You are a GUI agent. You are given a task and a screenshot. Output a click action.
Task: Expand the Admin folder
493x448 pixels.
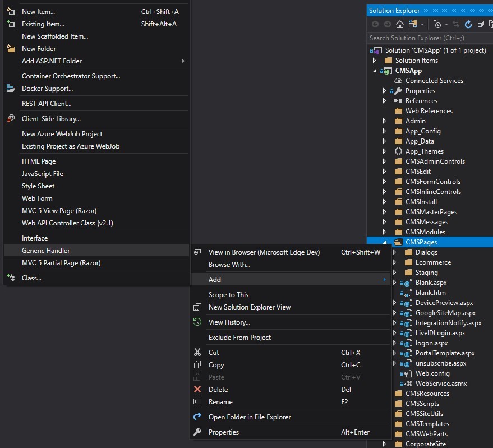tap(384, 121)
